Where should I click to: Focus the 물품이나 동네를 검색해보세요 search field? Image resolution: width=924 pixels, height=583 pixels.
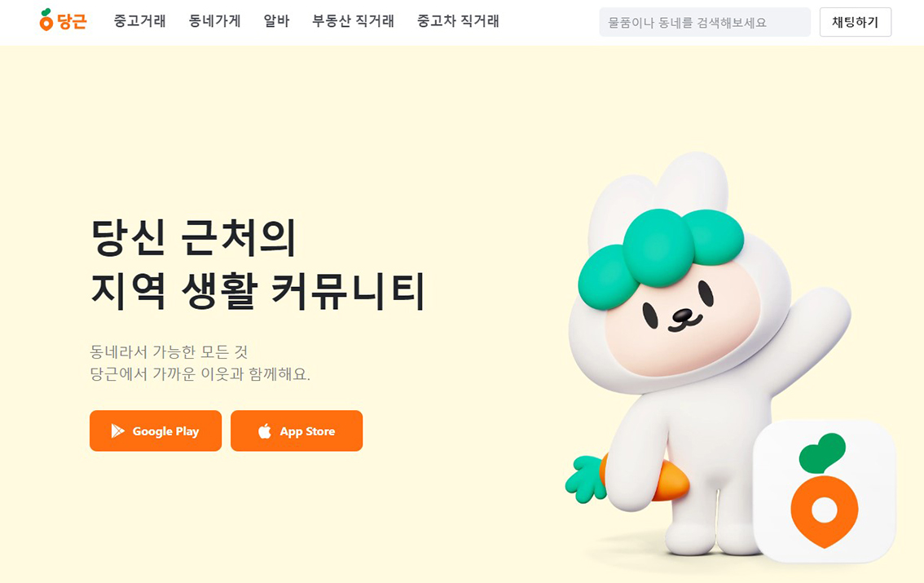[x=705, y=22]
